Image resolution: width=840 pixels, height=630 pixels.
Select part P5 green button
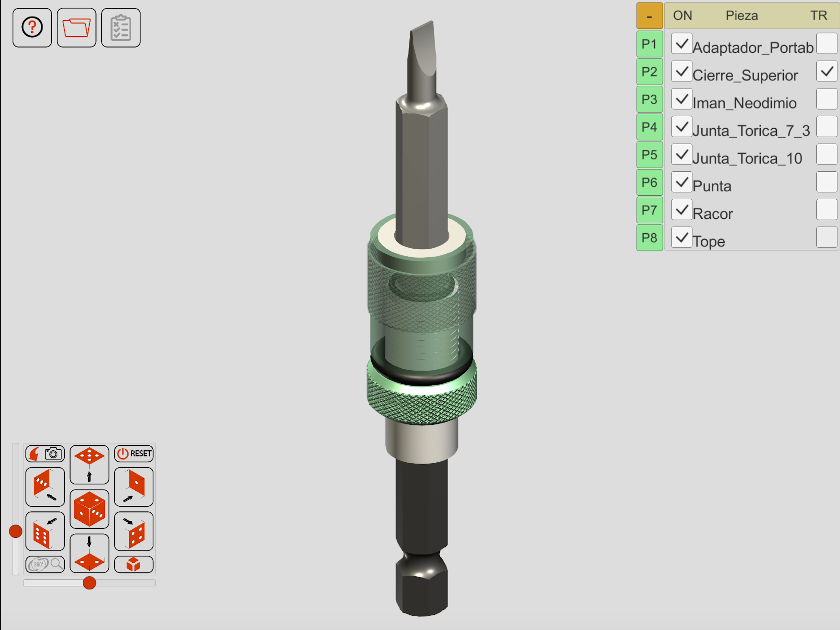[x=649, y=155]
